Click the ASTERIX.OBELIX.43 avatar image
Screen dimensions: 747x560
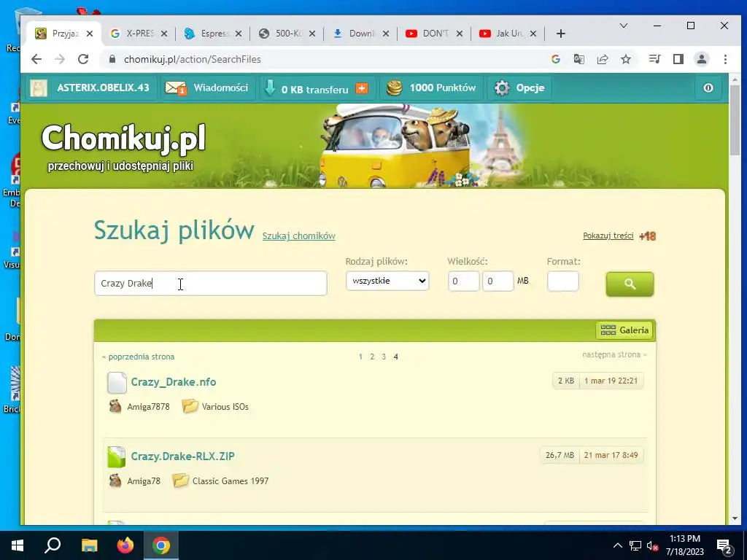click(39, 87)
